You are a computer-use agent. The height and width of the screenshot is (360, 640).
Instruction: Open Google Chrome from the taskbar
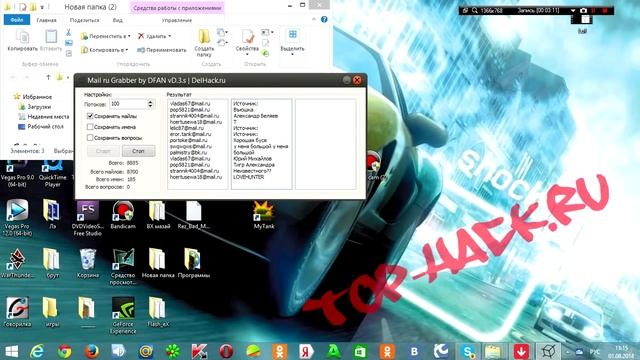point(64,351)
